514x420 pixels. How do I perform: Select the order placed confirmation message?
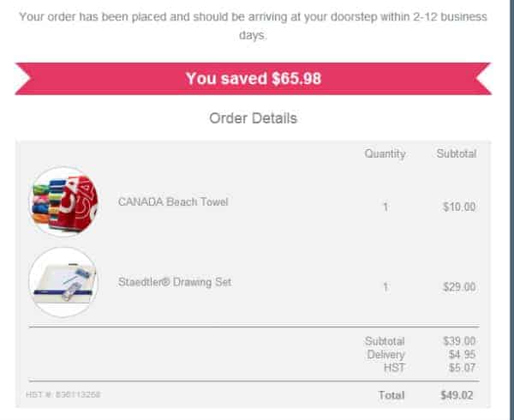pyautogui.click(x=253, y=26)
